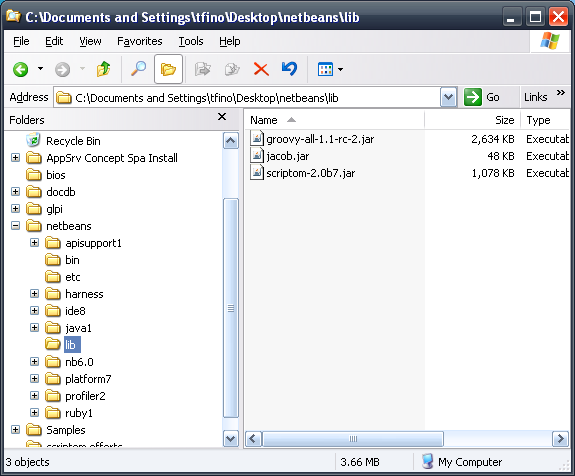Open the File menu
Viewport: 575px width, 476px height.
(x=21, y=41)
